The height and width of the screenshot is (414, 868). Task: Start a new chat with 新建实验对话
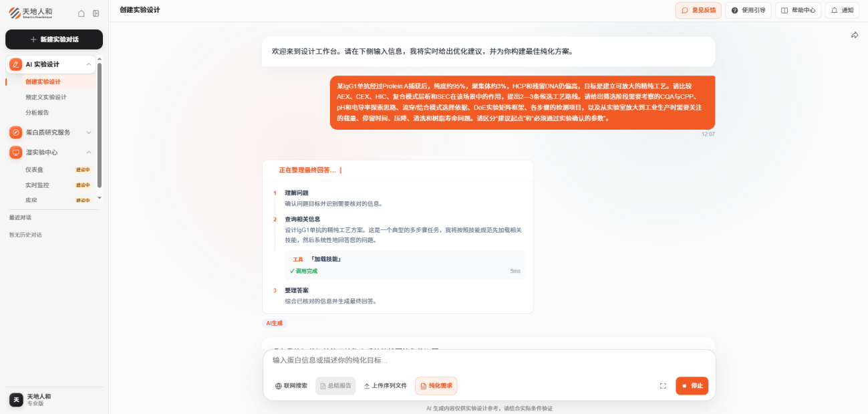pyautogui.click(x=54, y=39)
